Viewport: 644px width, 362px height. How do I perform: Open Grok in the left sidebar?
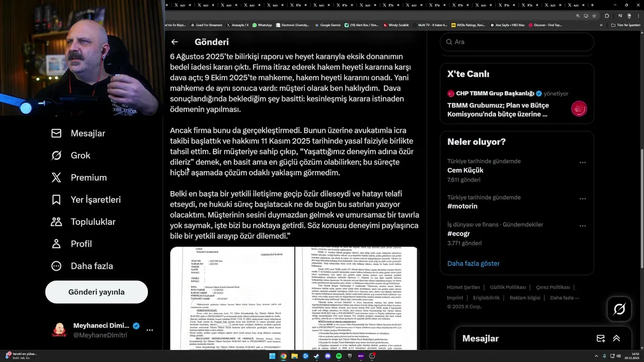click(x=71, y=155)
